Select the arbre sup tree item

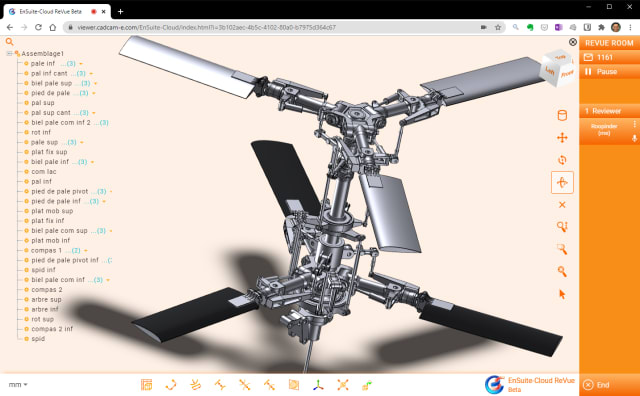47,299
